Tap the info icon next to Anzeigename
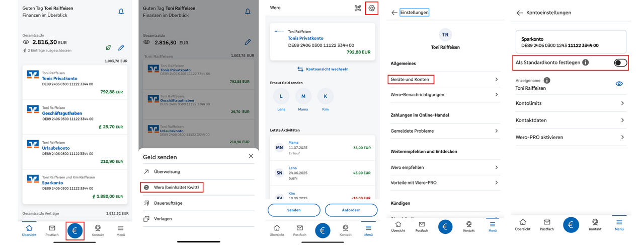Screen dimensions: 644x245 547,80
